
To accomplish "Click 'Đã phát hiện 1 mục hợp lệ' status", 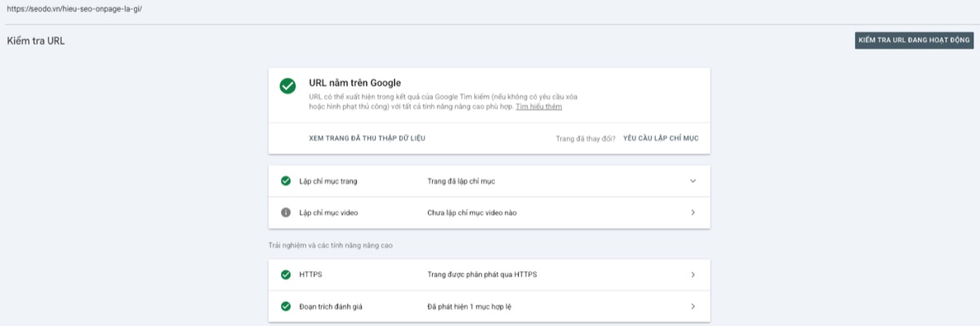I will [x=470, y=306].
